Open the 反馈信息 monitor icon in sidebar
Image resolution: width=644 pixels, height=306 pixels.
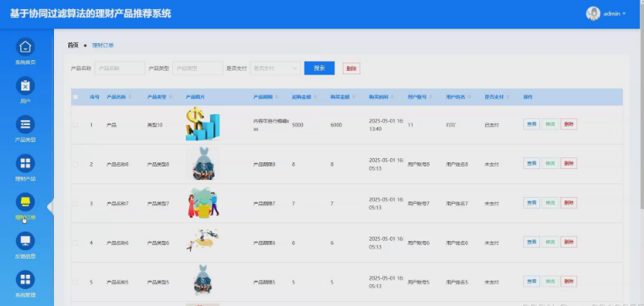[25, 241]
